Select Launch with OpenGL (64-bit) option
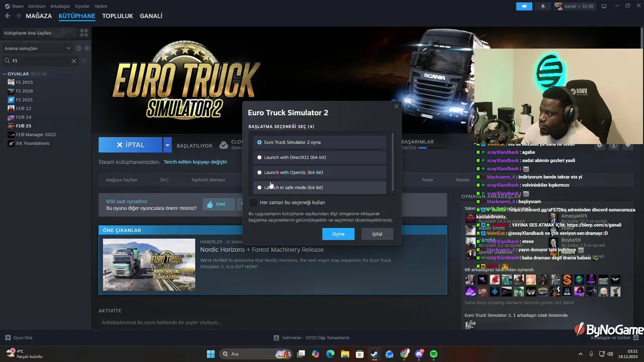644x362 pixels. 320,172
